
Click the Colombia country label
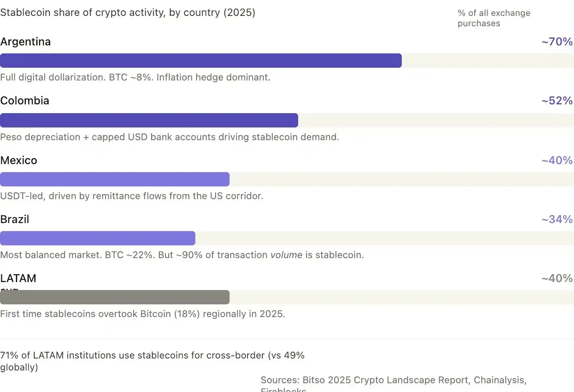coord(25,101)
